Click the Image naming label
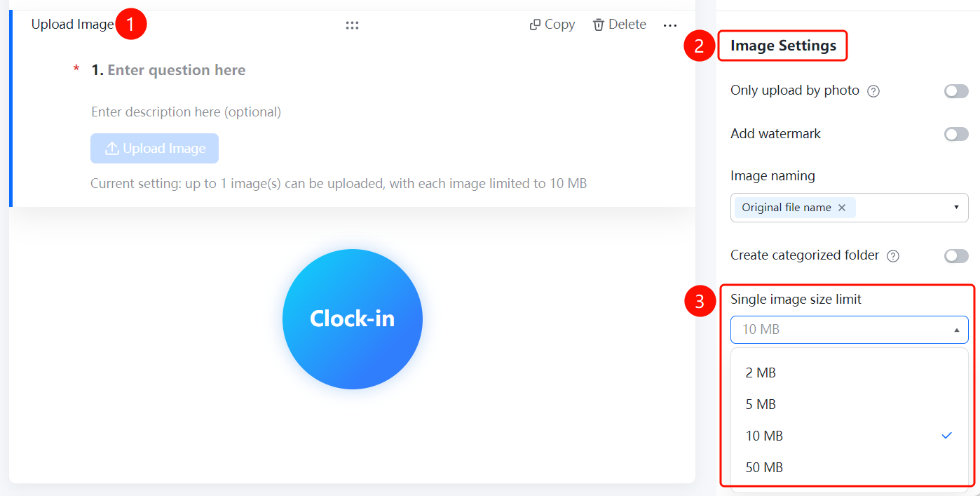 click(x=773, y=176)
